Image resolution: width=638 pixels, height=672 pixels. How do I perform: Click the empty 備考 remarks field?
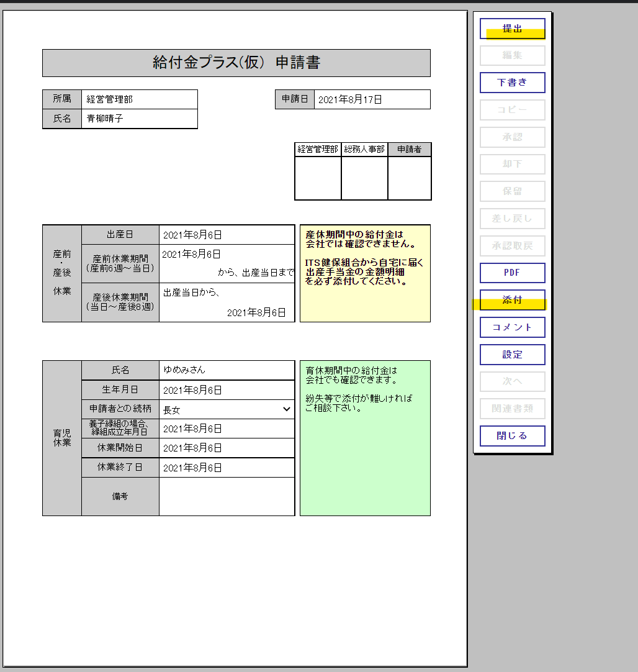tap(227, 496)
